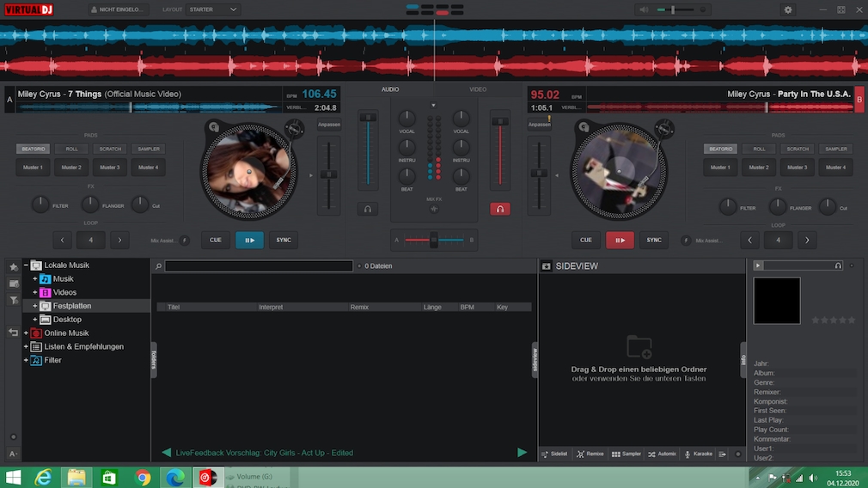
Task: Click deck B pitch slider
Action: 539,174
